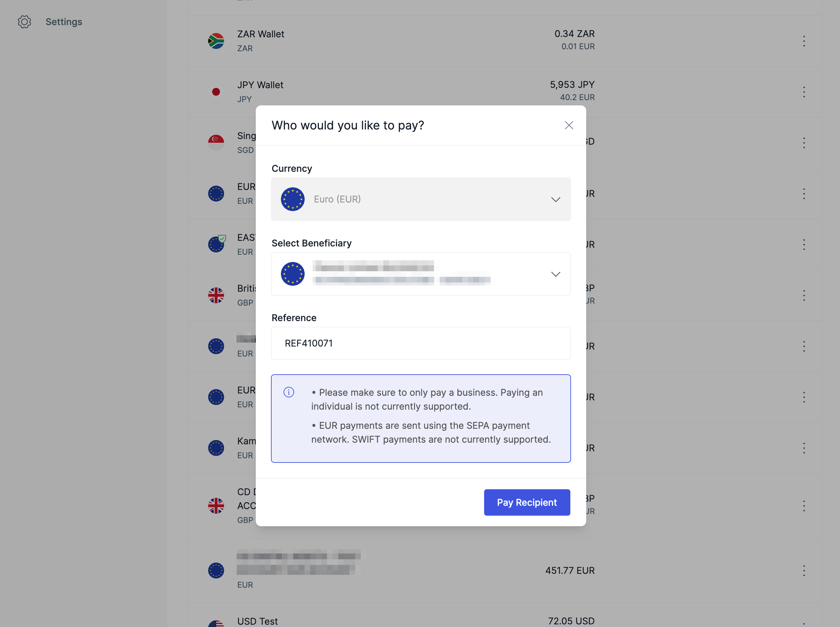The width and height of the screenshot is (840, 627).
Task: Select the JPY Wallet row name
Action: click(260, 85)
